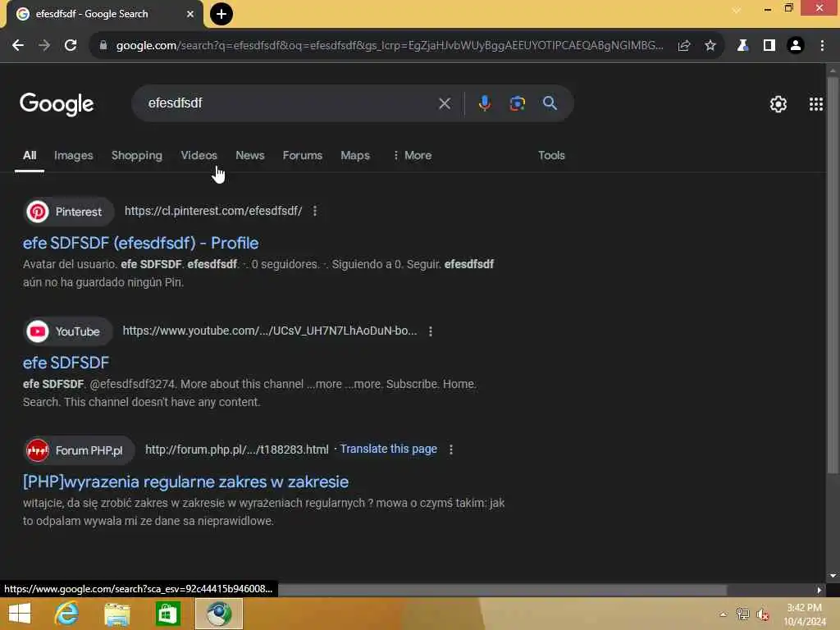Click the scroll-right arrow at bottom
840x630 pixels.
click(x=819, y=590)
